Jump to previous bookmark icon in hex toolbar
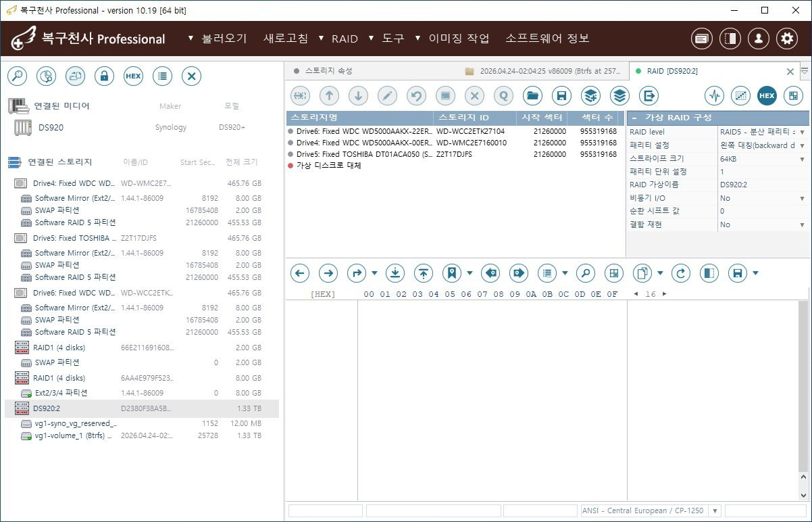Viewport: 812px width, 522px height. (490, 273)
